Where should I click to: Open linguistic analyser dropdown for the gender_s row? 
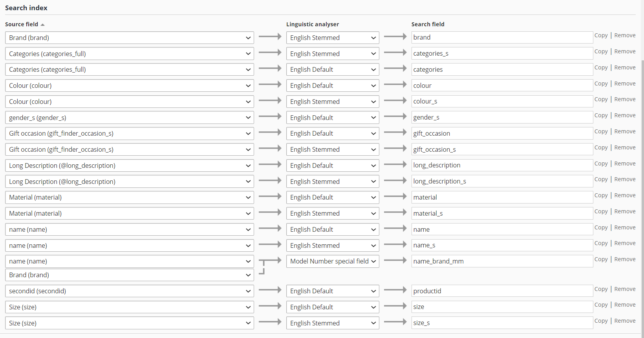[332, 118]
